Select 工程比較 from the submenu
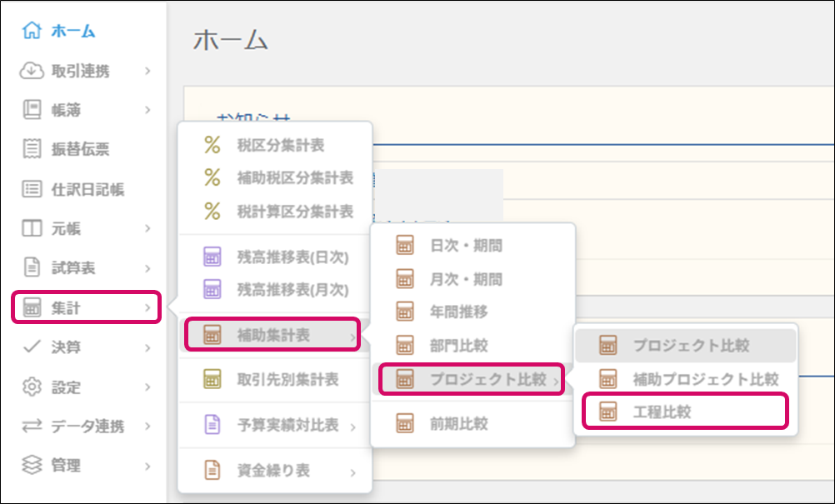 [x=662, y=412]
